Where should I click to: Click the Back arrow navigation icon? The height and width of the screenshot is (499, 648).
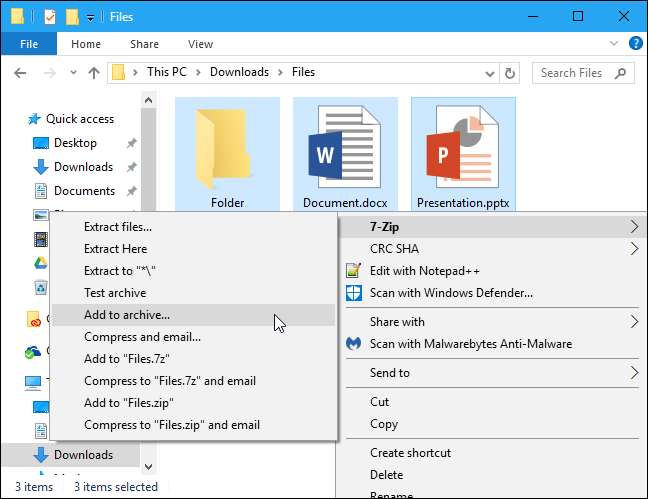22,73
